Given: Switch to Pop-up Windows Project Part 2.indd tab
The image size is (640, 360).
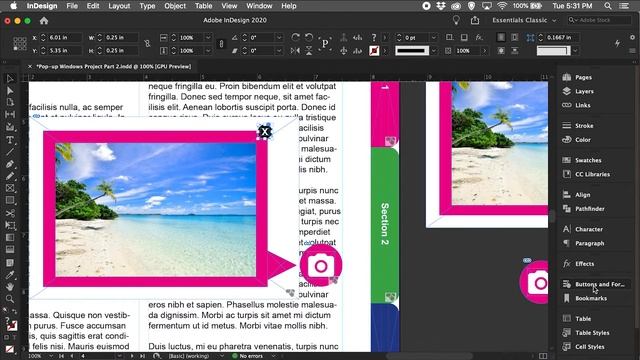Looking at the screenshot, I should 113,66.
